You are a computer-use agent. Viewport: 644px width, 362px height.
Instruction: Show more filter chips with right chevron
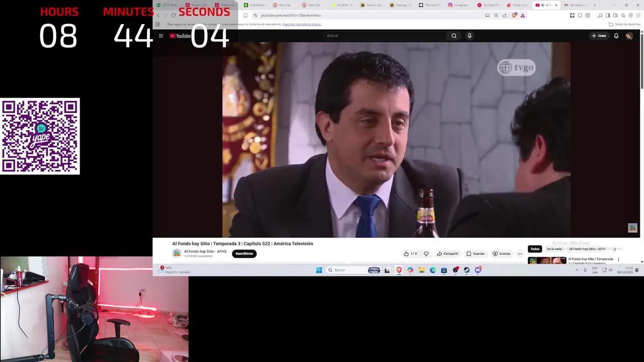click(x=614, y=249)
